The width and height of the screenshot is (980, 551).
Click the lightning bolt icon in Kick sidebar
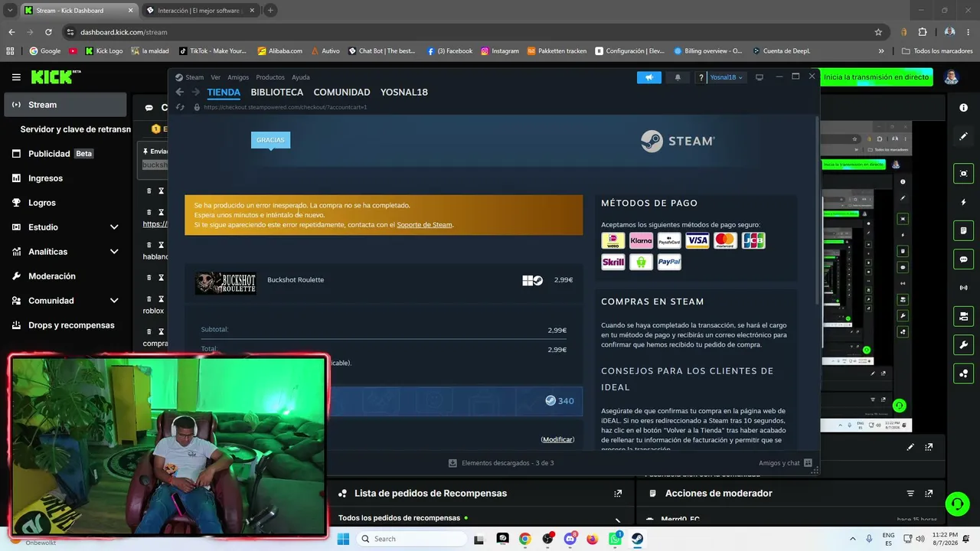(x=963, y=202)
